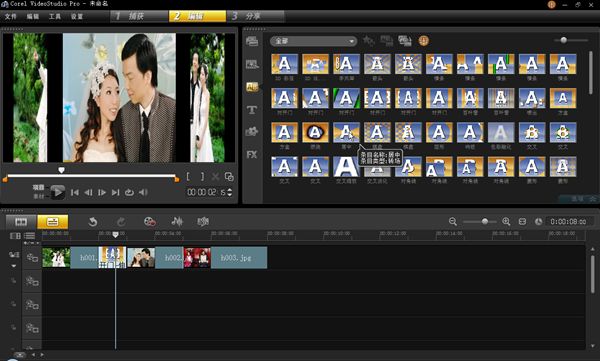Screen dimensions: 600x361
Task: Click the preview scrubber handle
Action: click(x=61, y=170)
